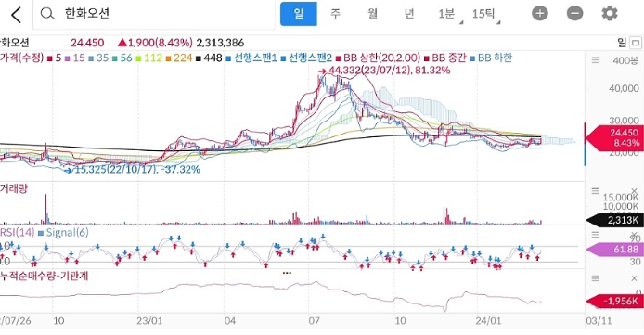
Task: Tap the purple 15-day average swatch
Action: pos(68,58)
